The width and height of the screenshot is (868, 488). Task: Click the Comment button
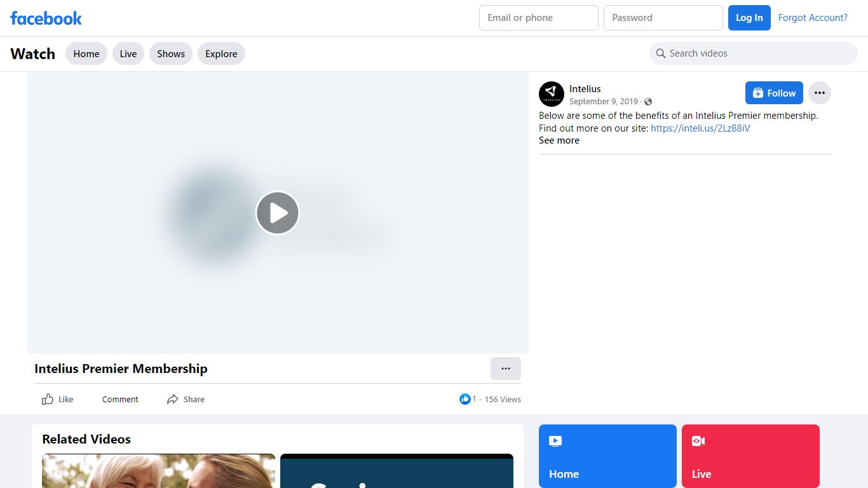(x=120, y=399)
